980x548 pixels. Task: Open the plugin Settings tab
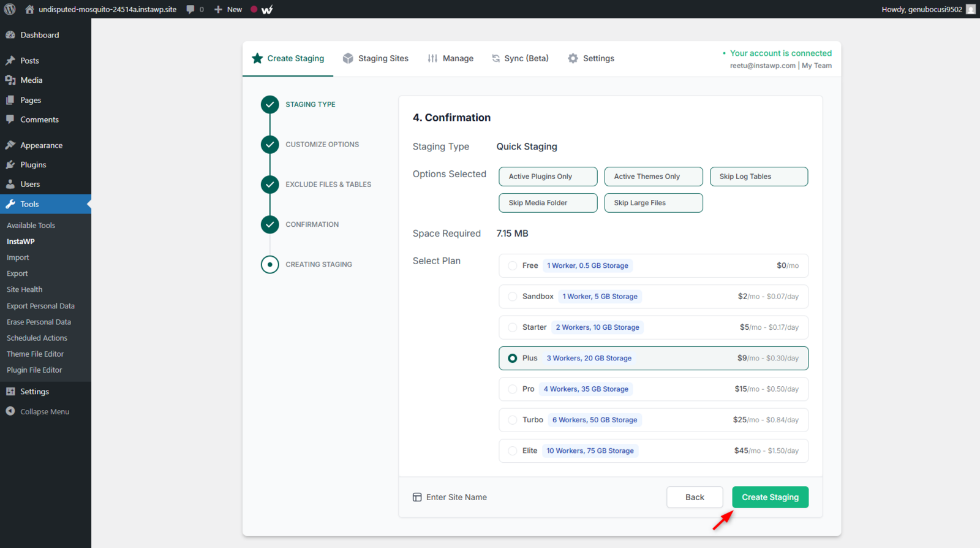coord(591,58)
